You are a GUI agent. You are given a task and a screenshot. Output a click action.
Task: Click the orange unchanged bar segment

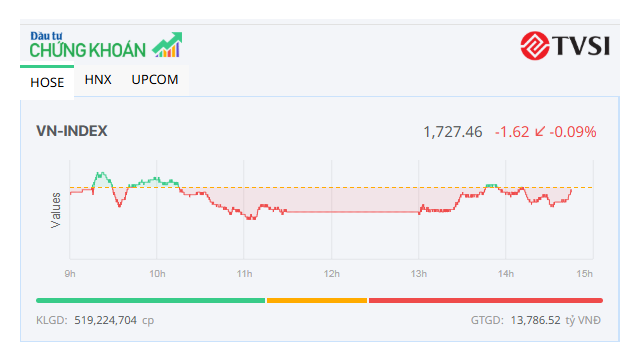point(317,301)
